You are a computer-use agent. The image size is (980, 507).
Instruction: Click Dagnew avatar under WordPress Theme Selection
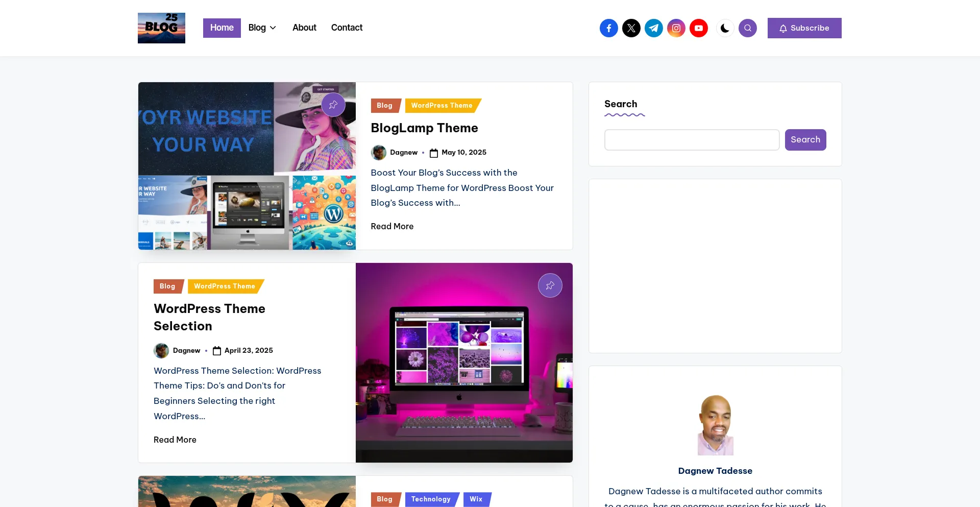pos(161,351)
